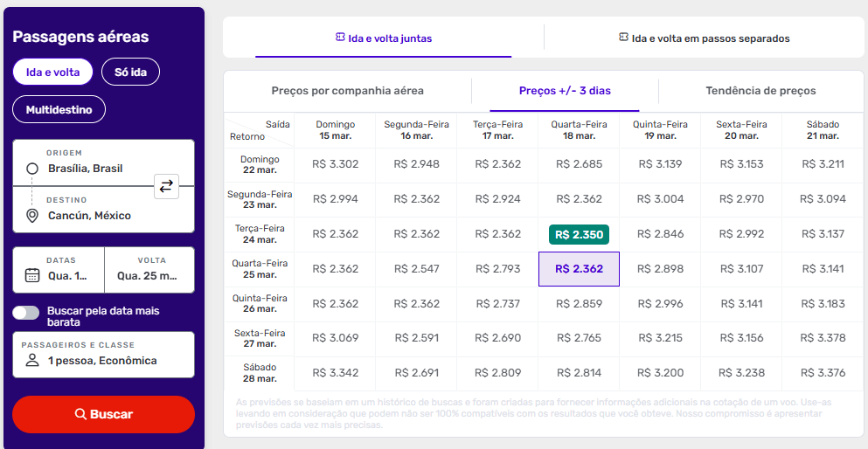
Task: Open the Passageiros e classe selector
Action: 103,354
